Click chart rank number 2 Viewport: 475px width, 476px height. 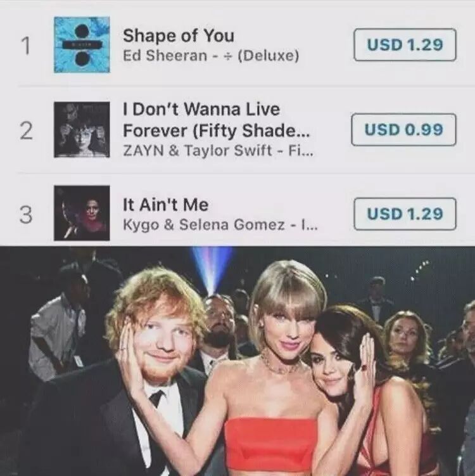pyautogui.click(x=27, y=131)
